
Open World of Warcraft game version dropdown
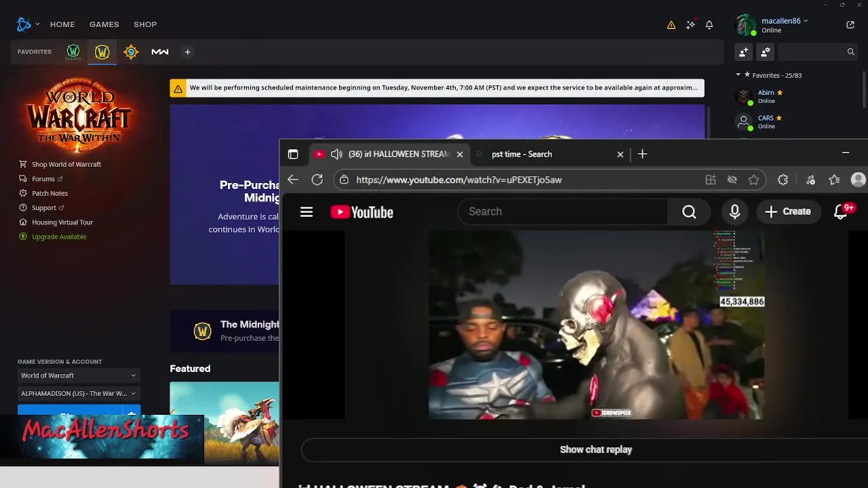[x=79, y=375]
